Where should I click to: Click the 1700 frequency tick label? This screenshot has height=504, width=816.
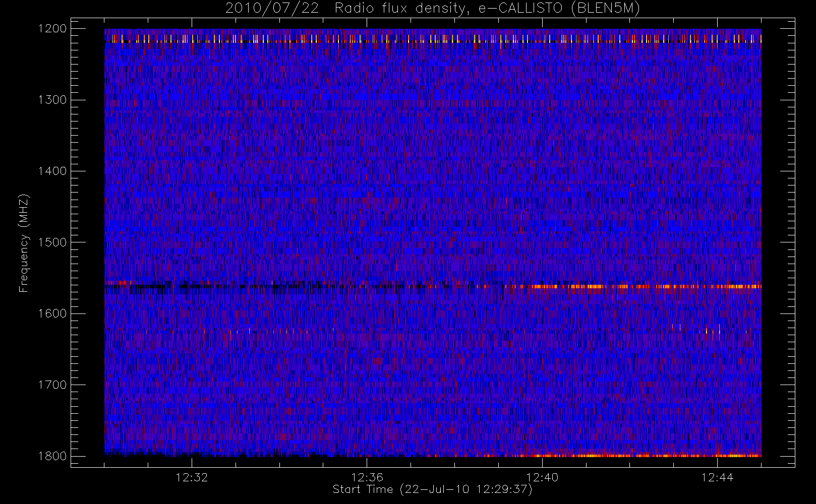tap(52, 385)
